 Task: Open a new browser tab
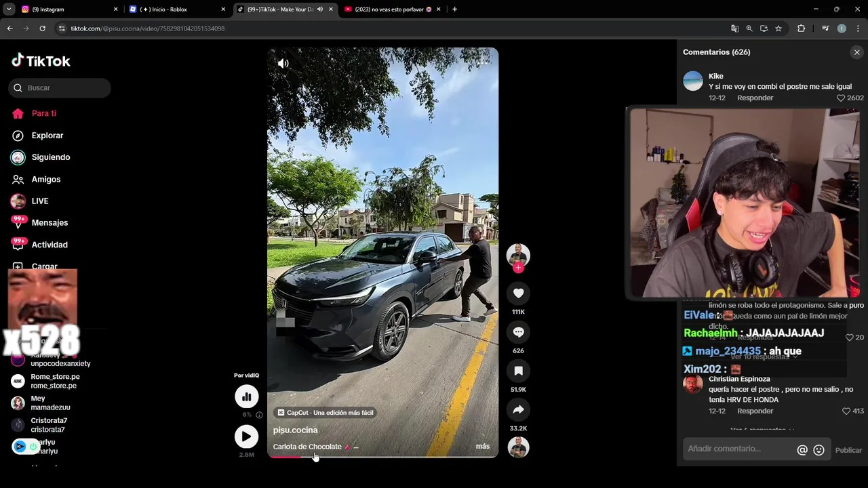point(454,9)
